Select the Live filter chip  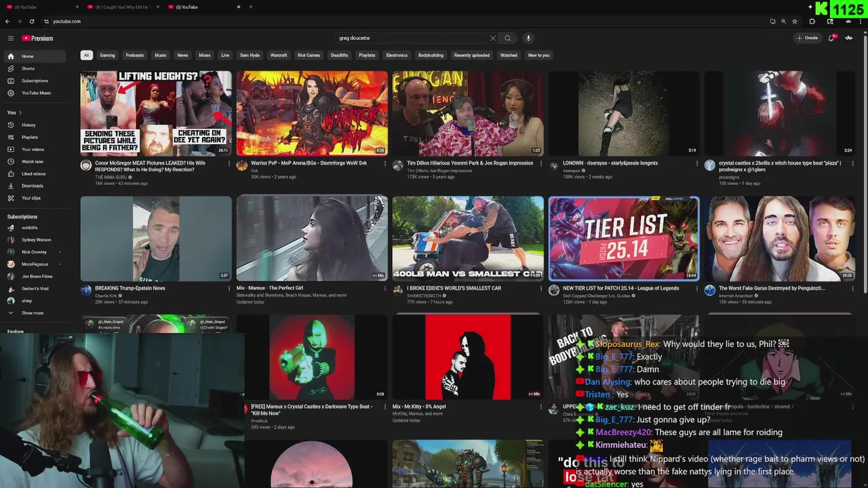pyautogui.click(x=225, y=55)
